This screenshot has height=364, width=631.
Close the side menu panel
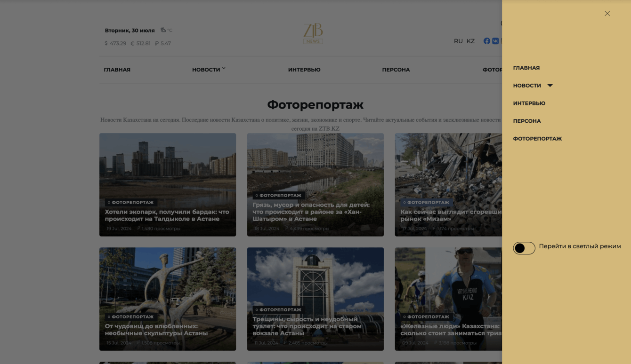(x=607, y=14)
